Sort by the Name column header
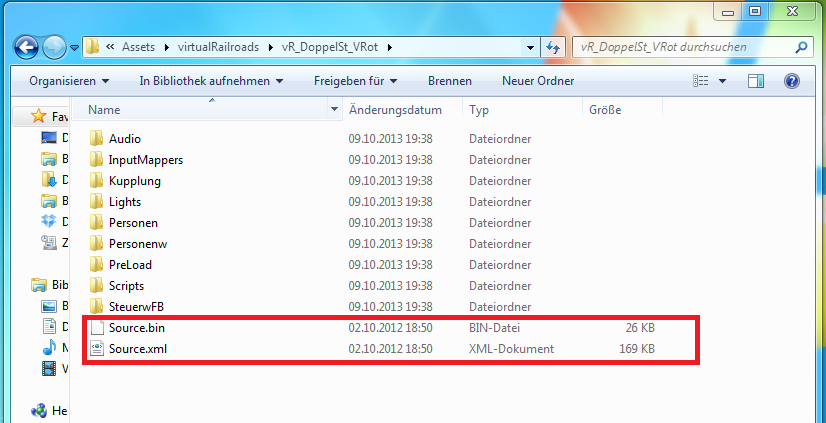 pos(104,110)
